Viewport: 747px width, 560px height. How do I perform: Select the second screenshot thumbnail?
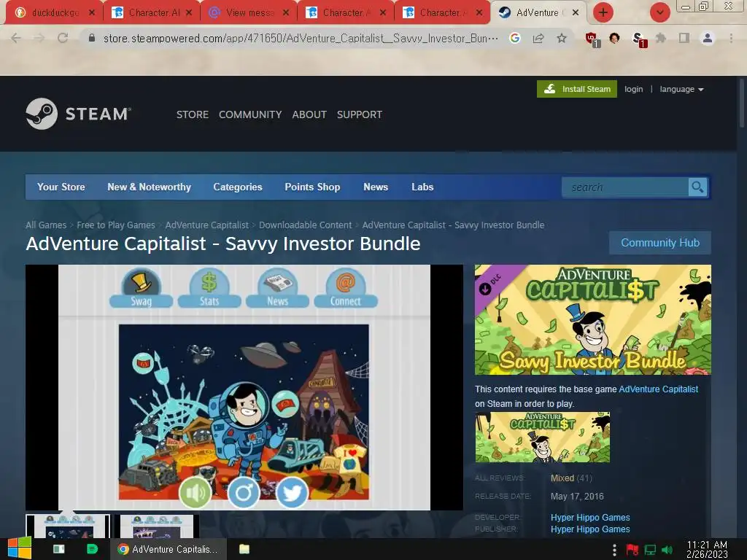(157, 526)
